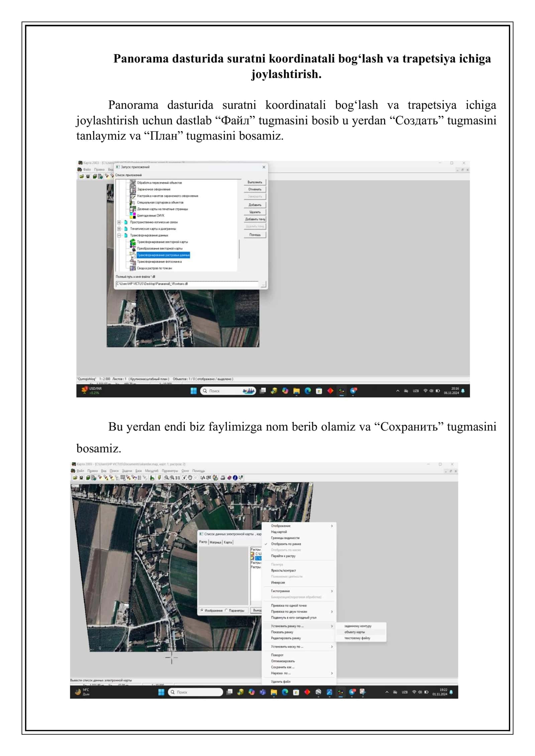Image resolution: width=535 pixels, height=756 pixels.
Task: Click the Зарамочное оформление icon
Action: pos(133,189)
